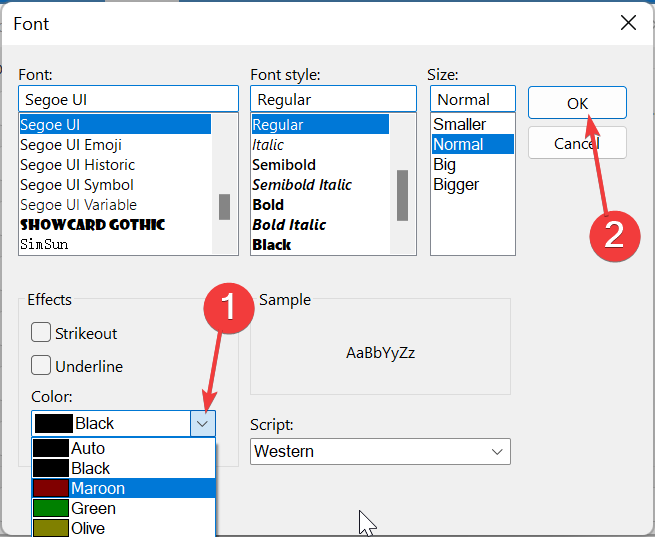Collapse the Color dropdown arrow
The width and height of the screenshot is (655, 537).
pos(203,423)
